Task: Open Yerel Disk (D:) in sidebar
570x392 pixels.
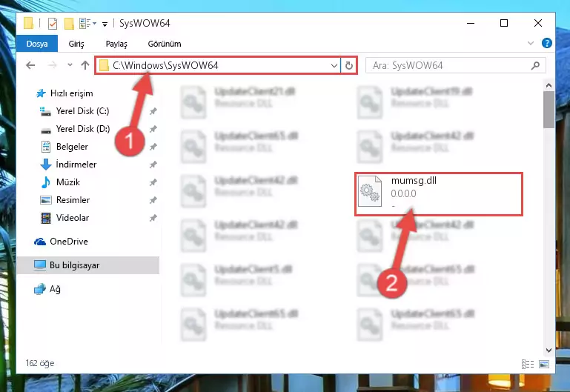Action: 82,129
